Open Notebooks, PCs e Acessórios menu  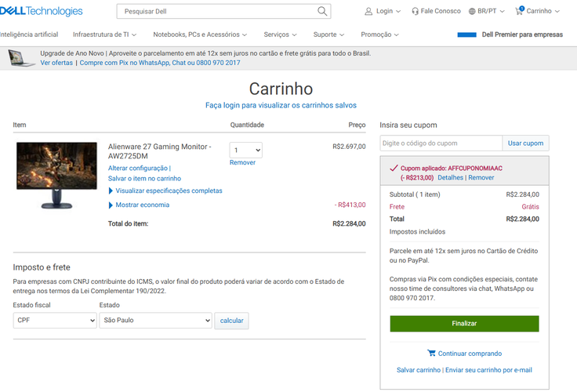pos(200,34)
